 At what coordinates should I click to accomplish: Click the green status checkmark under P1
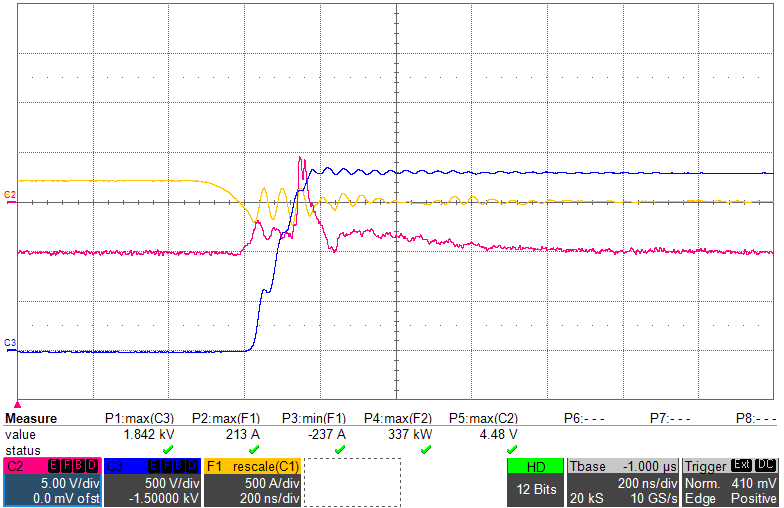coord(168,450)
